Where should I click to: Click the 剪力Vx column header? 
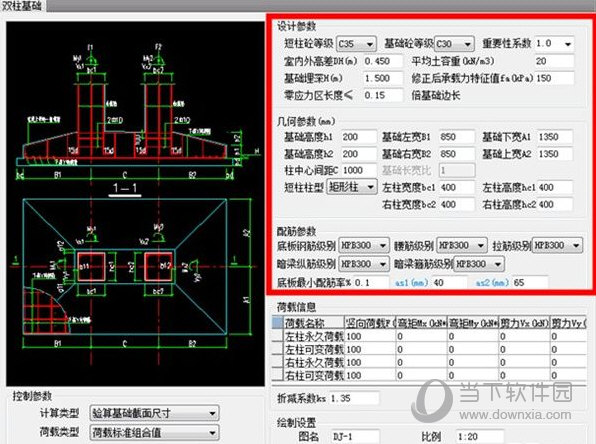[x=524, y=323]
